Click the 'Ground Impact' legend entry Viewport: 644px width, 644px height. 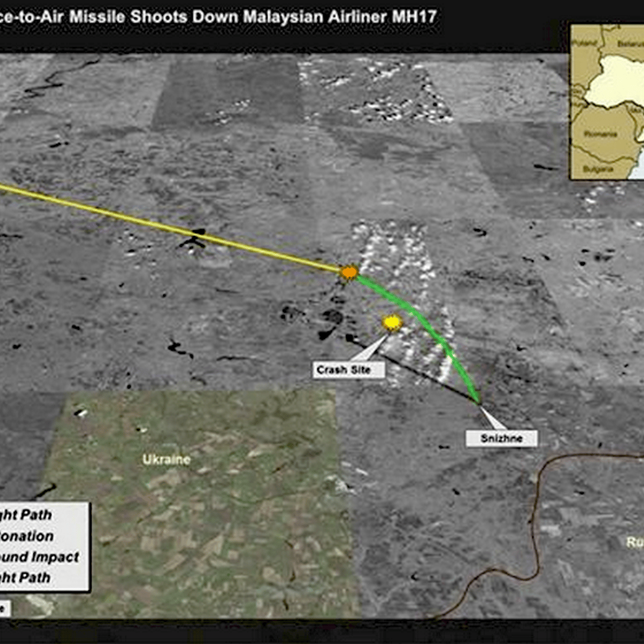click(x=39, y=557)
